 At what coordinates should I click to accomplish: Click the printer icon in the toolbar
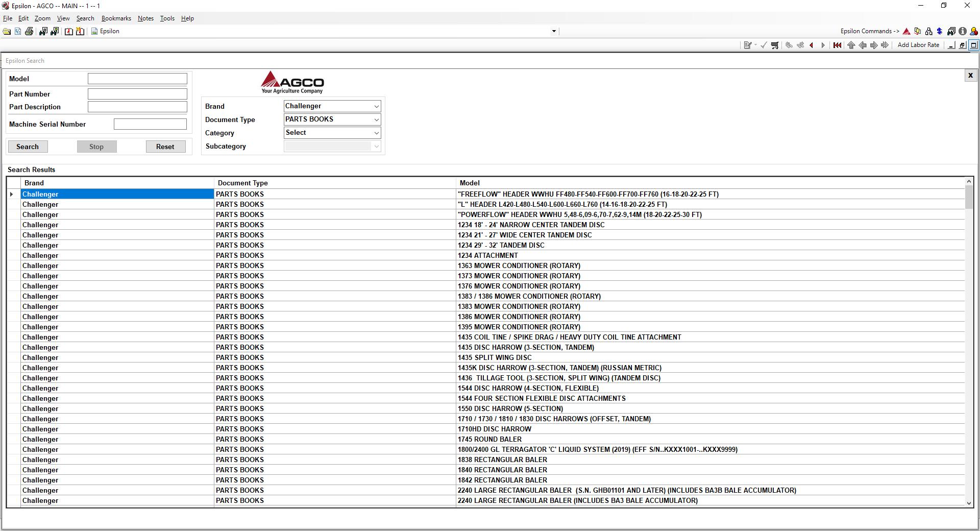[29, 32]
